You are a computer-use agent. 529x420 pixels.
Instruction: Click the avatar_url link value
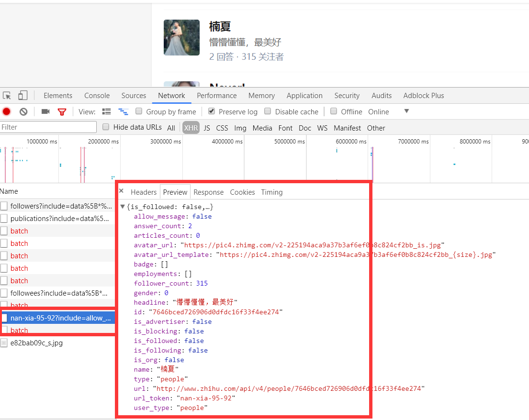click(313, 245)
